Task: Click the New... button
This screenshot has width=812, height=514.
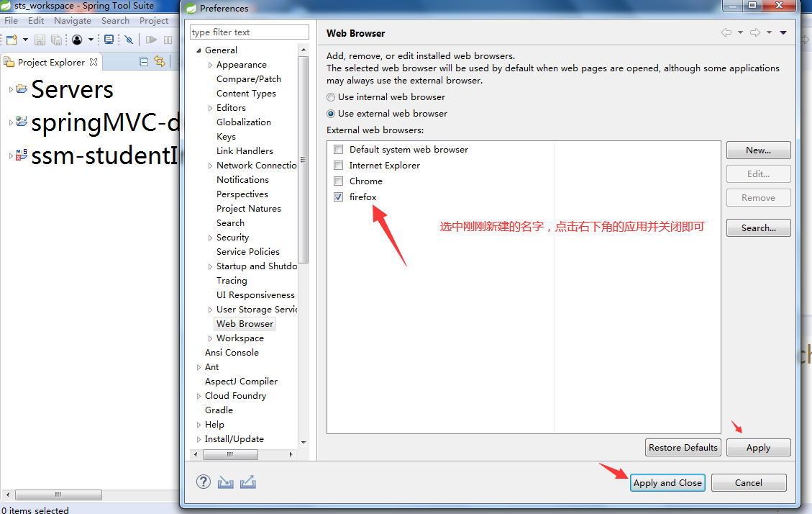Action: (x=758, y=150)
